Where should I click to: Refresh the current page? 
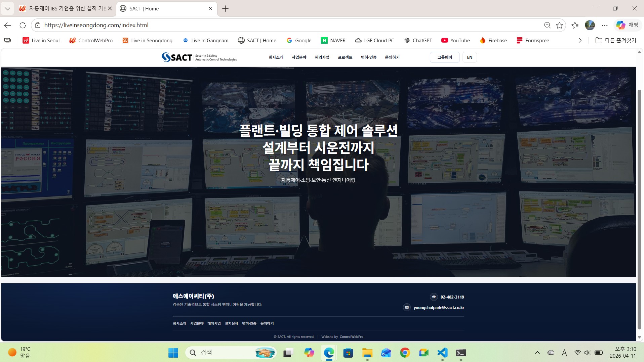coord(23,25)
